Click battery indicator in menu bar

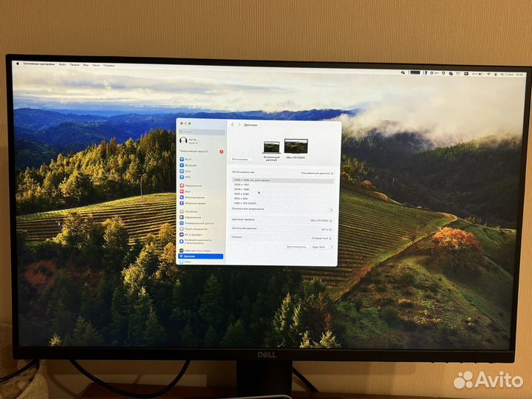tap(477, 74)
